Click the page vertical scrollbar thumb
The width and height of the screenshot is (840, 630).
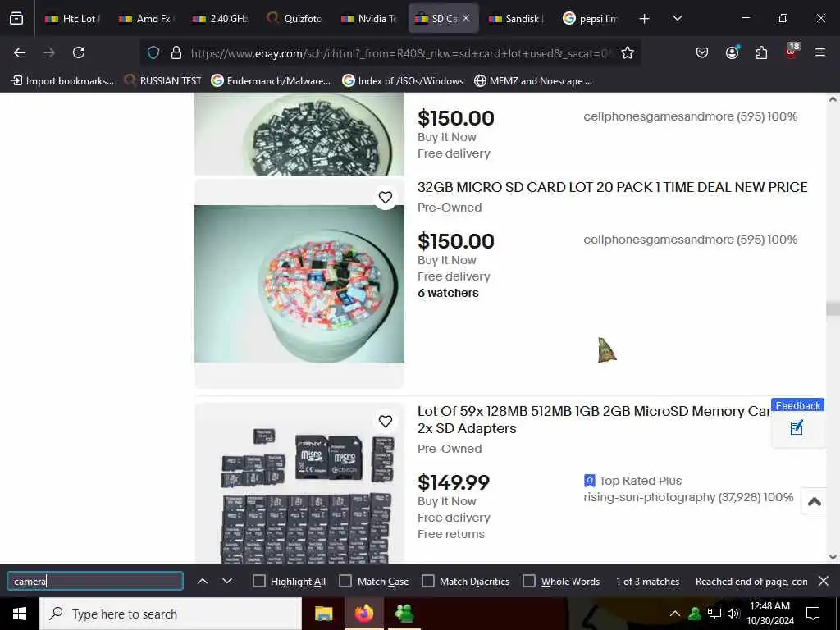833,308
